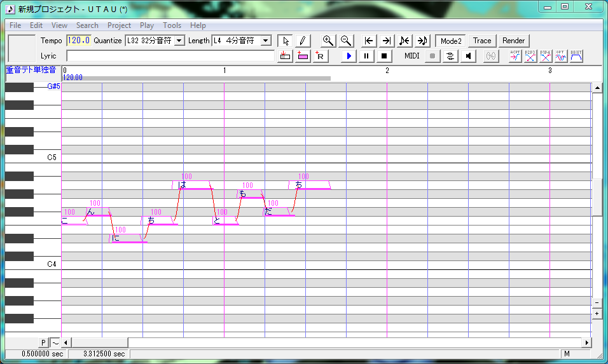Open the Tools menu

[172, 25]
